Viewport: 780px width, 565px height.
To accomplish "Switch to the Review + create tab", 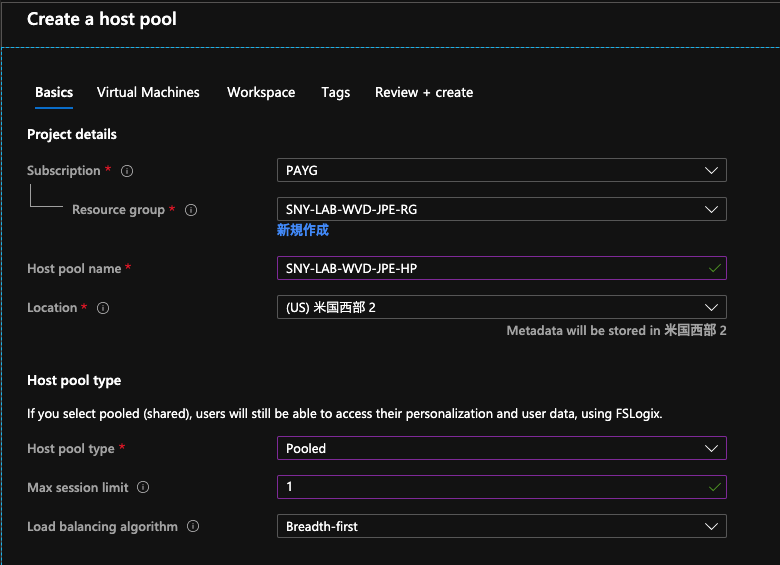I will pyautogui.click(x=424, y=93).
